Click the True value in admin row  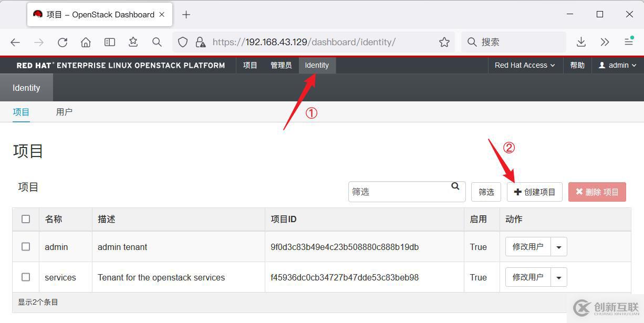(x=479, y=247)
